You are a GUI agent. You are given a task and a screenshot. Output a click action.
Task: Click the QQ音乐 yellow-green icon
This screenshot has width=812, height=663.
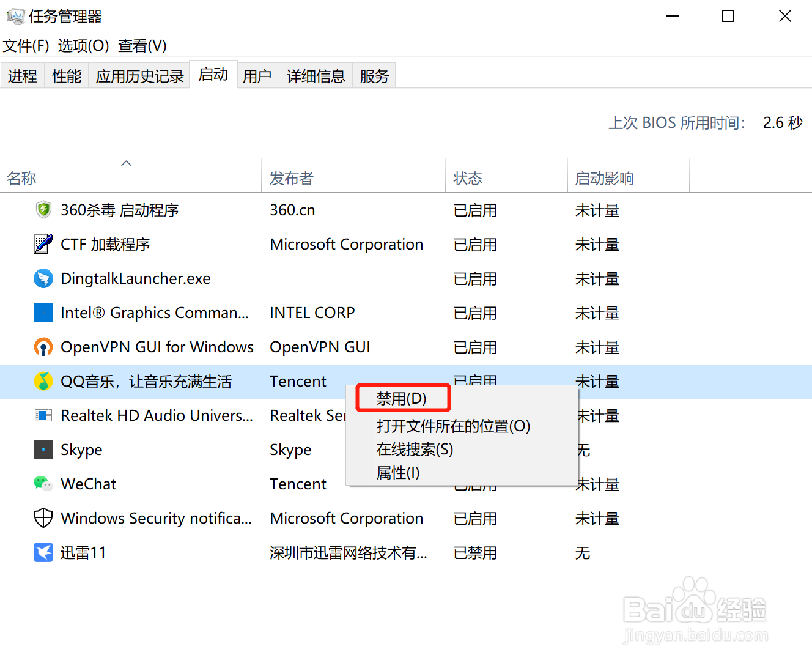(x=43, y=381)
